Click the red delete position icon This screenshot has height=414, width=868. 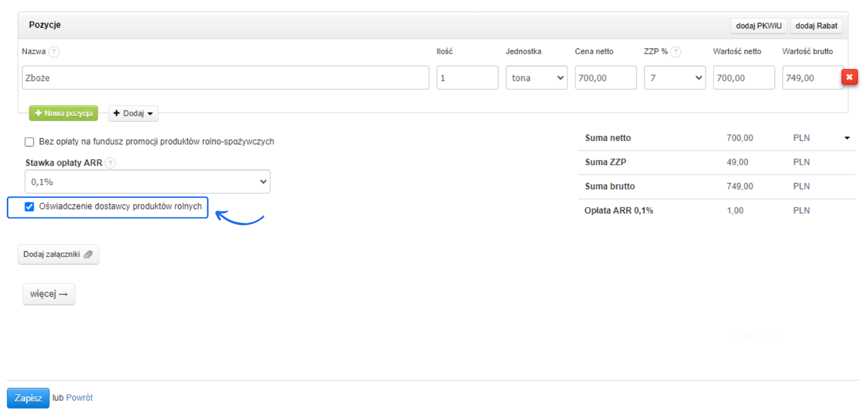pyautogui.click(x=849, y=77)
